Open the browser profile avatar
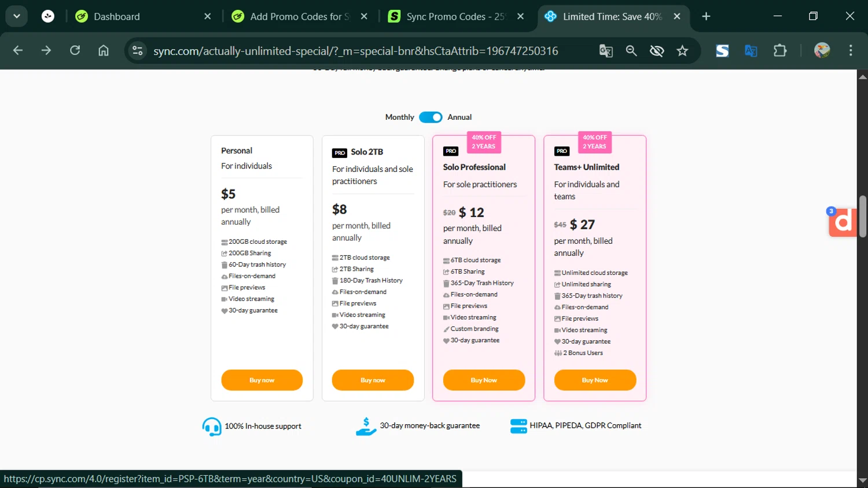 [x=822, y=50]
